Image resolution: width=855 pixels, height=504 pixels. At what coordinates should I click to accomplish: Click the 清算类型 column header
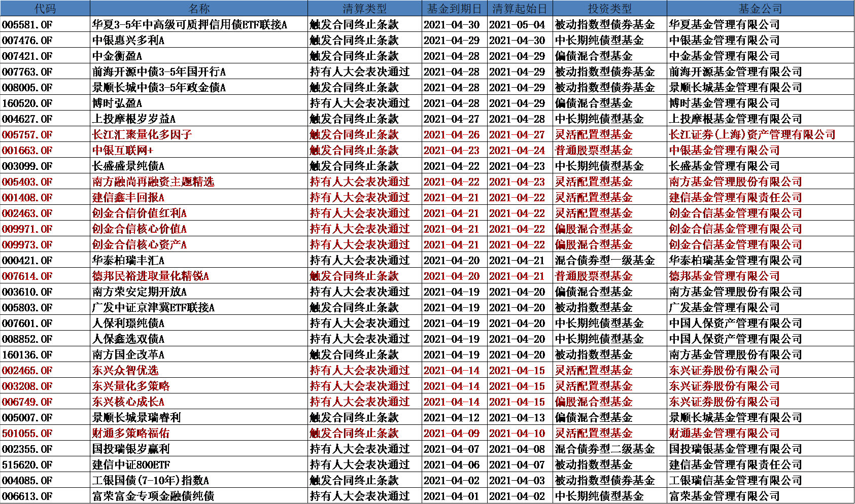(x=364, y=9)
